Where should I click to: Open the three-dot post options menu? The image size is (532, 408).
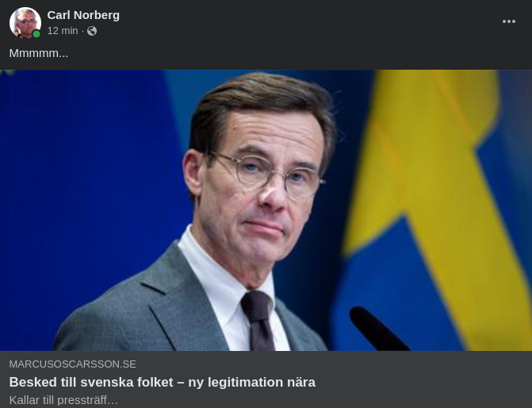click(508, 21)
